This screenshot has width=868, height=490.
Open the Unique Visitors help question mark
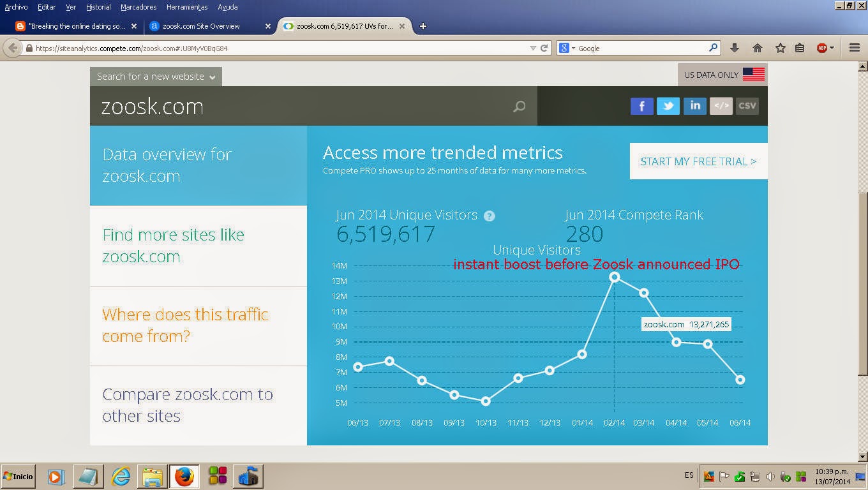click(490, 216)
